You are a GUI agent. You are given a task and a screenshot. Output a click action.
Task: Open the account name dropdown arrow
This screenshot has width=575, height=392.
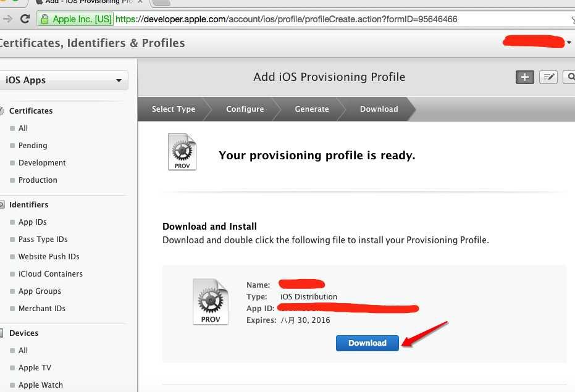pyautogui.click(x=568, y=43)
